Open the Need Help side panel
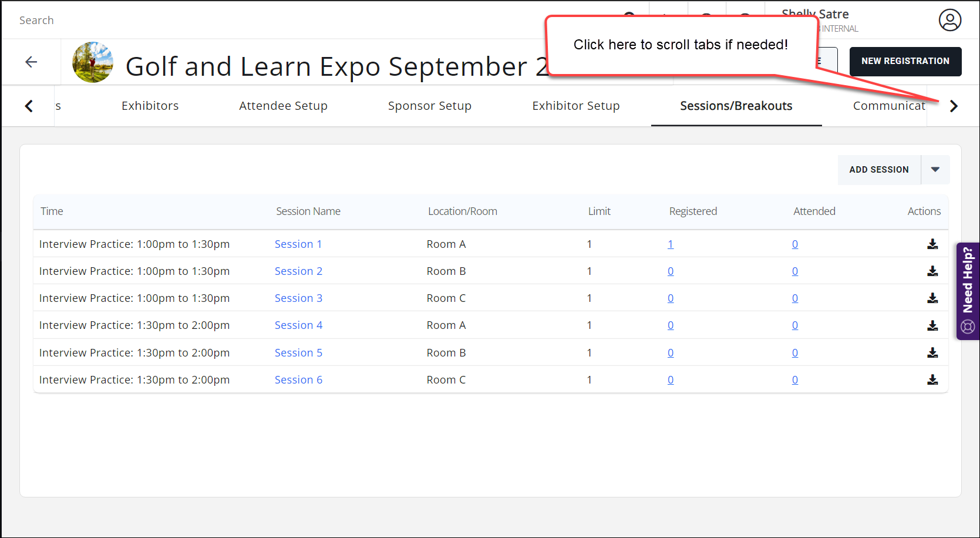Image resolution: width=980 pixels, height=538 pixels. 968,291
